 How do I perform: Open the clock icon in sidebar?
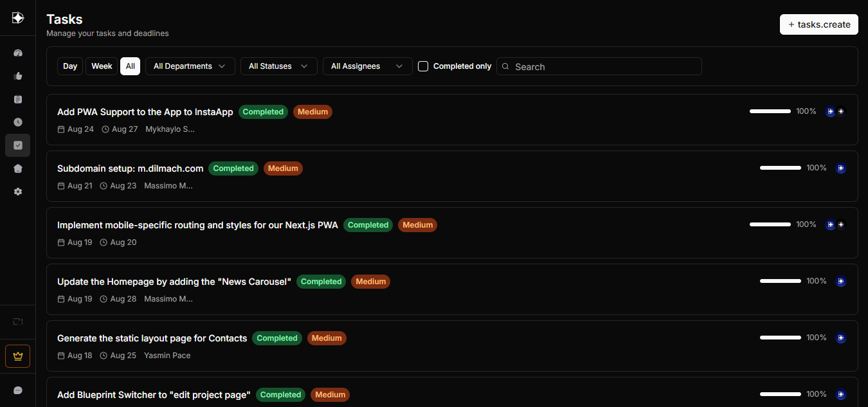tap(18, 122)
